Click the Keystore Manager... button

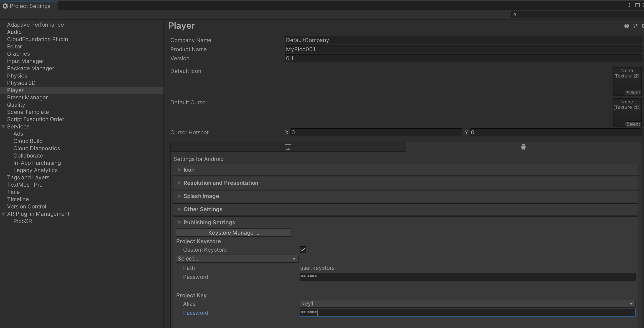(233, 233)
